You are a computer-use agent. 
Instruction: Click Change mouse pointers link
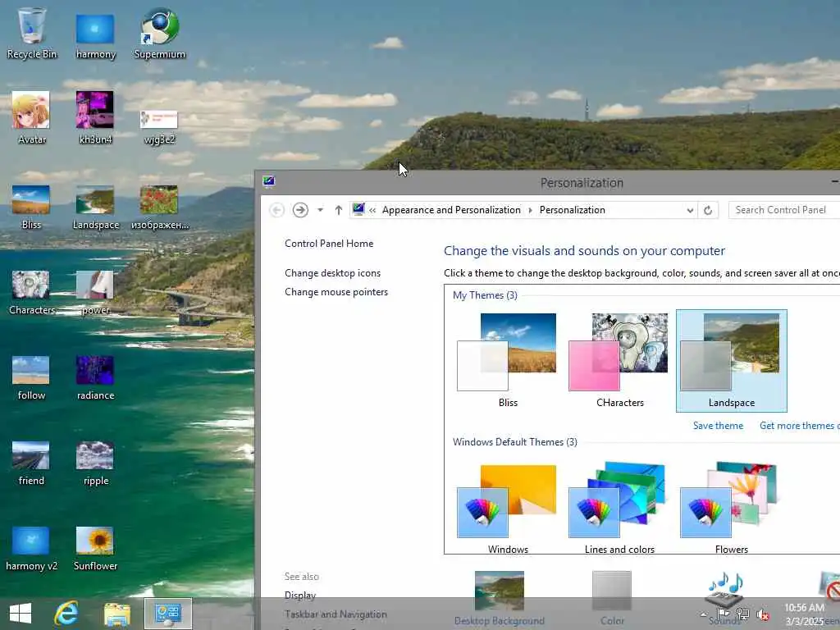pyautogui.click(x=336, y=292)
